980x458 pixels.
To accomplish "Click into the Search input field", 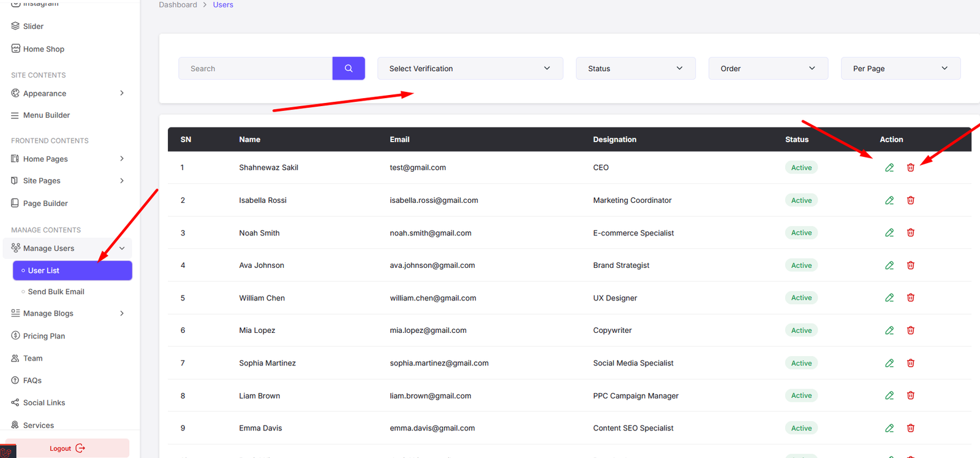I will click(x=255, y=69).
